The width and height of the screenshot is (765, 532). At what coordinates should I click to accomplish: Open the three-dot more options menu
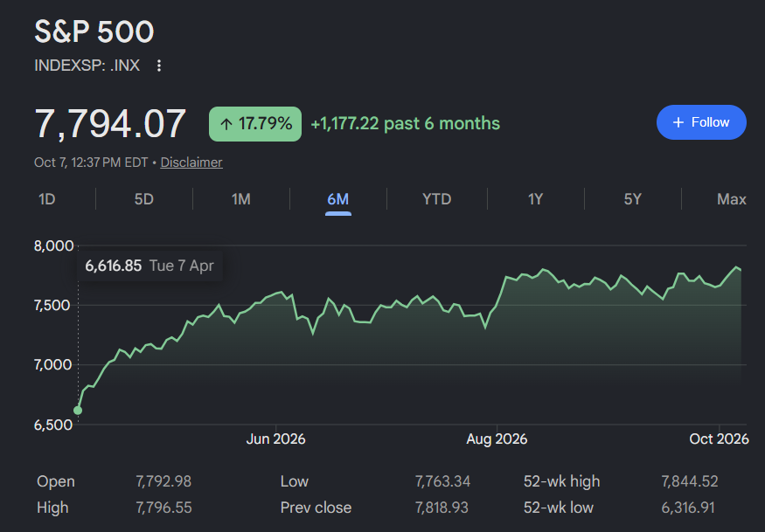[159, 66]
